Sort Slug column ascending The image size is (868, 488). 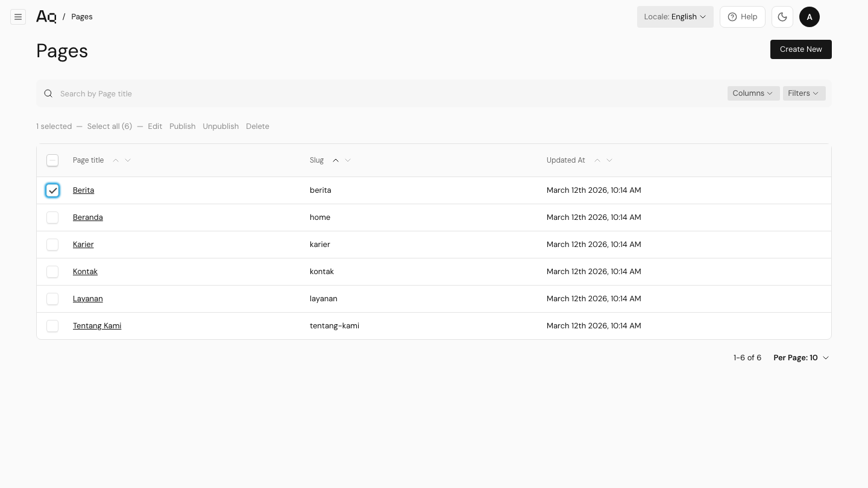click(x=336, y=160)
